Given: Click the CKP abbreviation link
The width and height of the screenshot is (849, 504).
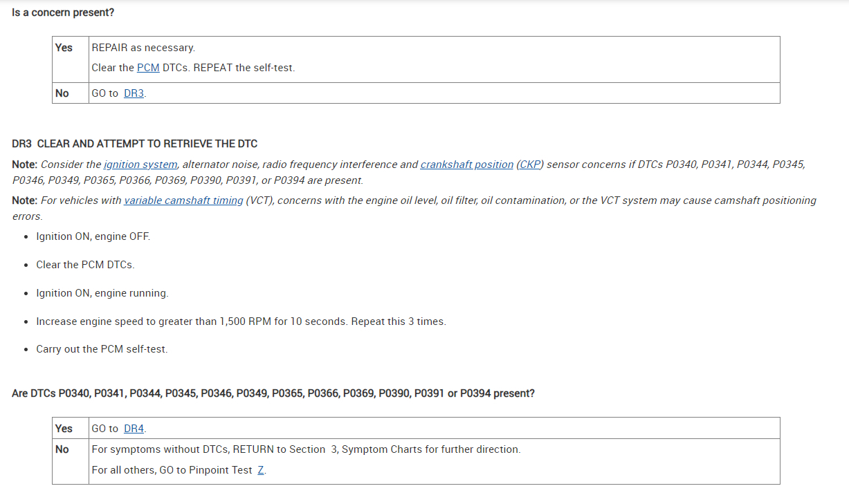Looking at the screenshot, I should point(529,165).
